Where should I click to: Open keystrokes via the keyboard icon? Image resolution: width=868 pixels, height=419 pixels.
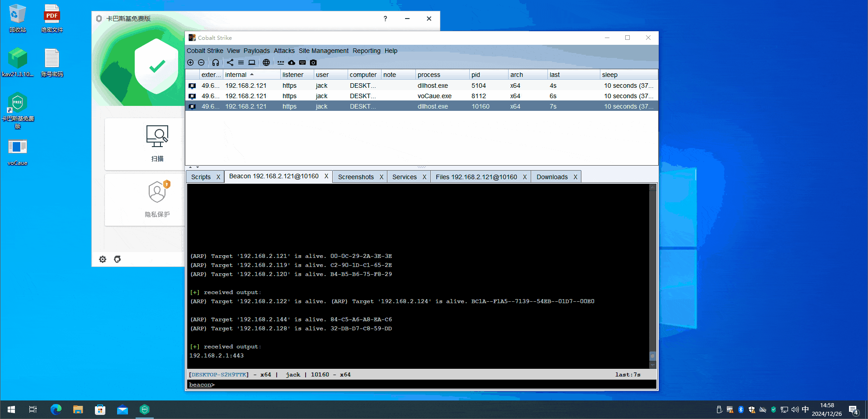point(302,62)
